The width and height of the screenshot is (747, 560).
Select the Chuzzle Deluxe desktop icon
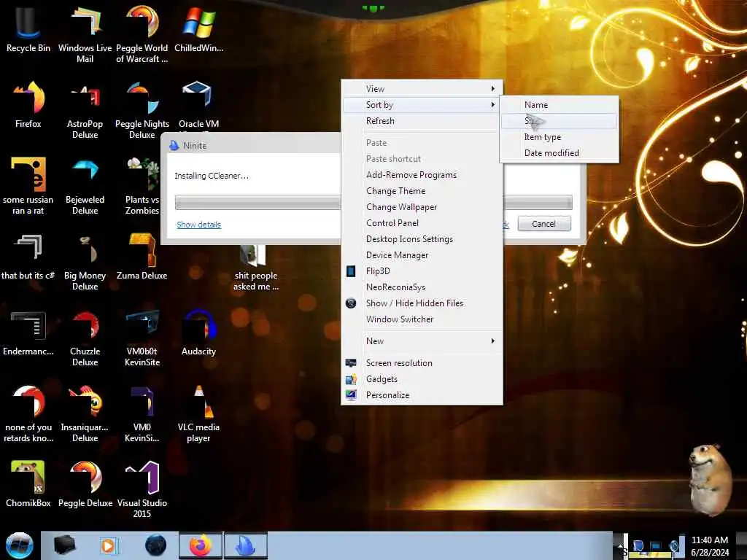[x=85, y=337]
